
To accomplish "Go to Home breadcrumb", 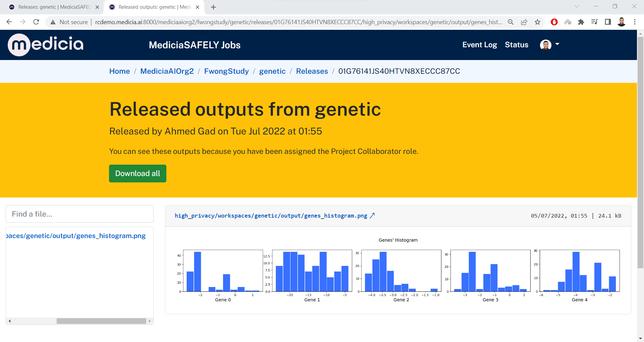I will pos(119,71).
